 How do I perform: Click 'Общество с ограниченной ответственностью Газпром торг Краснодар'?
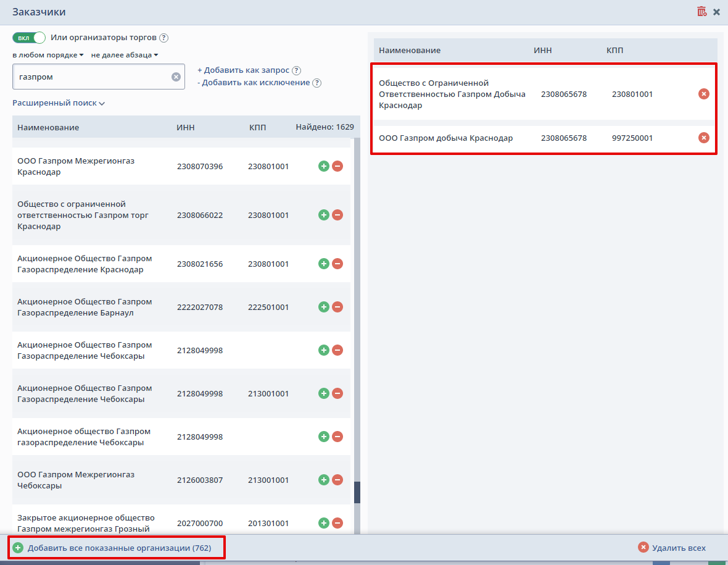pyautogui.click(x=83, y=215)
